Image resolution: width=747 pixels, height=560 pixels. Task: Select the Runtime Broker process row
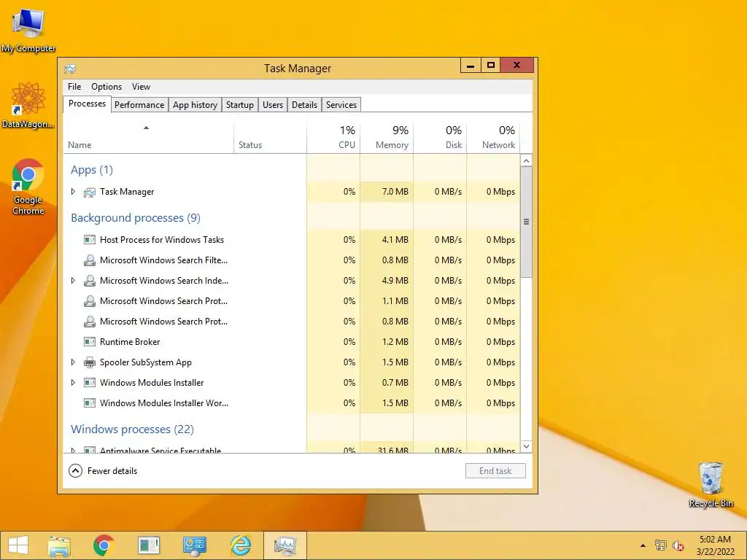coord(291,342)
